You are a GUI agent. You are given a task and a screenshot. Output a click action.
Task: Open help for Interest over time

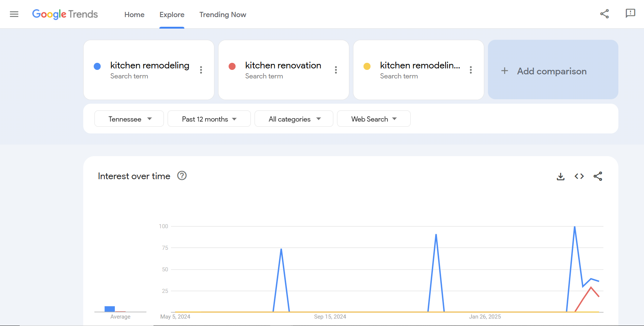coord(182,175)
